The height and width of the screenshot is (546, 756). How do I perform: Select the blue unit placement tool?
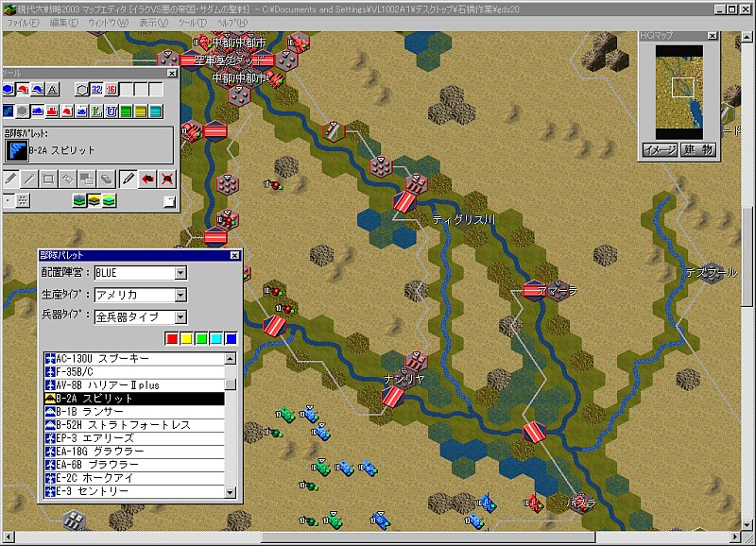click(38, 89)
